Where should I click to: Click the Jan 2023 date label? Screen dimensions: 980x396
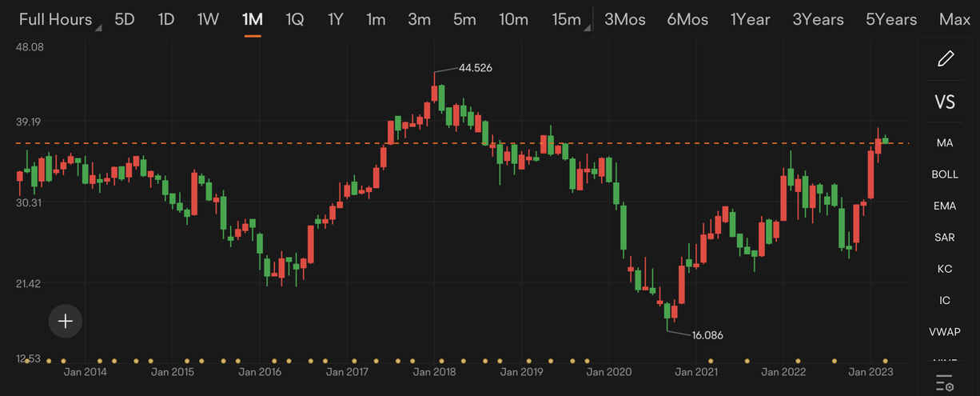pyautogui.click(x=870, y=372)
